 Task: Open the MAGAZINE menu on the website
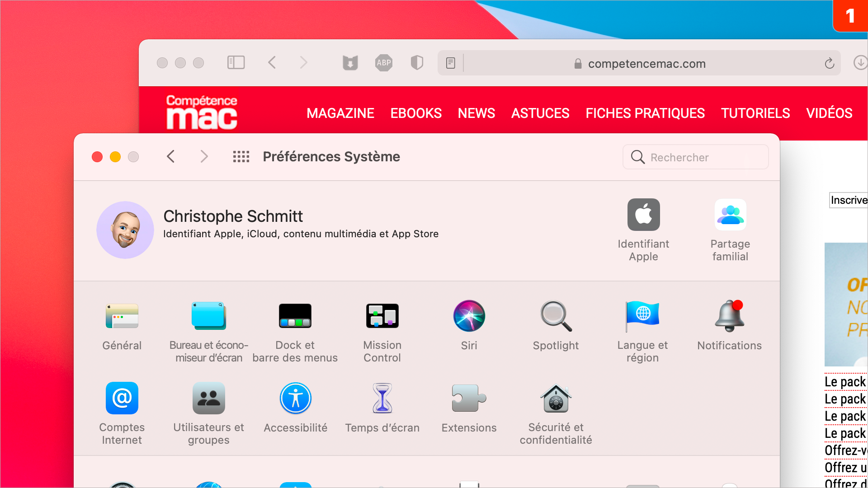click(x=340, y=113)
